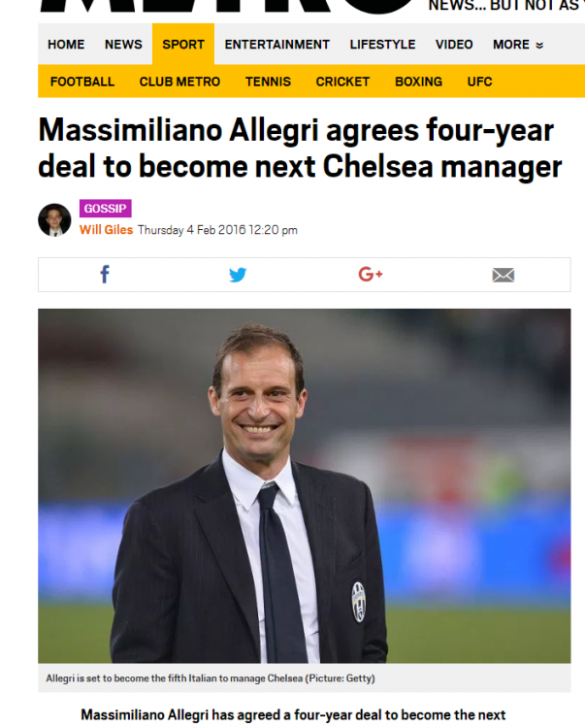Go to the CRICKET subsection
This screenshot has width=585, height=728.
coord(342,82)
